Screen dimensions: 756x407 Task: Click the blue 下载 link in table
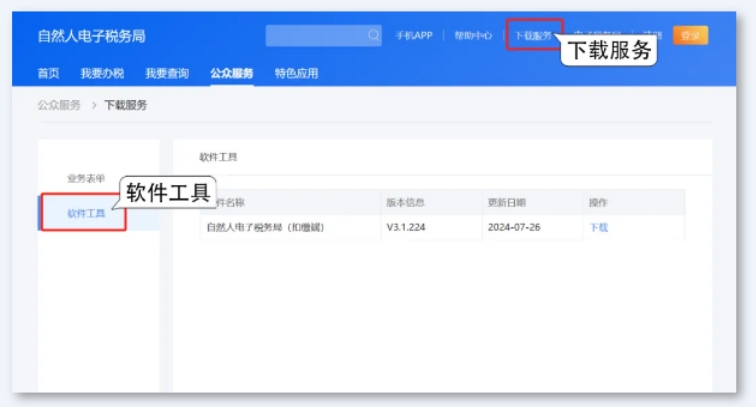598,228
